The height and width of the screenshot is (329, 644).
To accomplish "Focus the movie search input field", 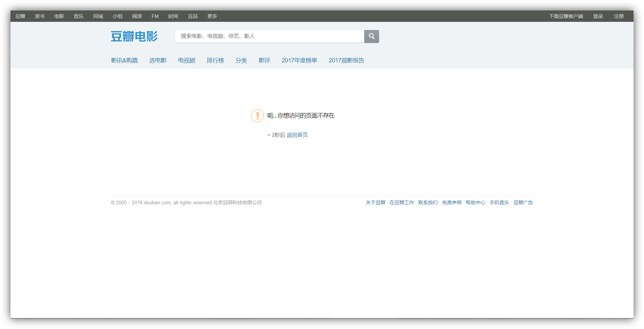I will click(270, 36).
